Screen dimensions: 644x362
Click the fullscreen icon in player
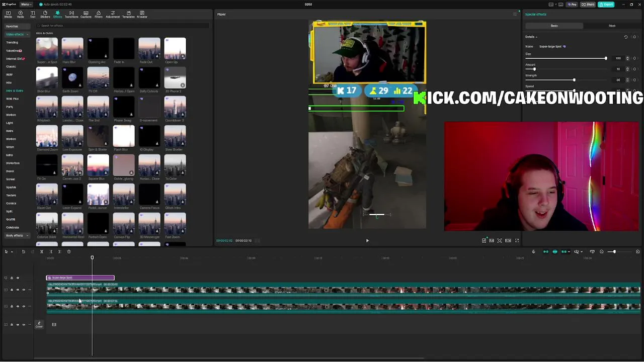tap(517, 240)
